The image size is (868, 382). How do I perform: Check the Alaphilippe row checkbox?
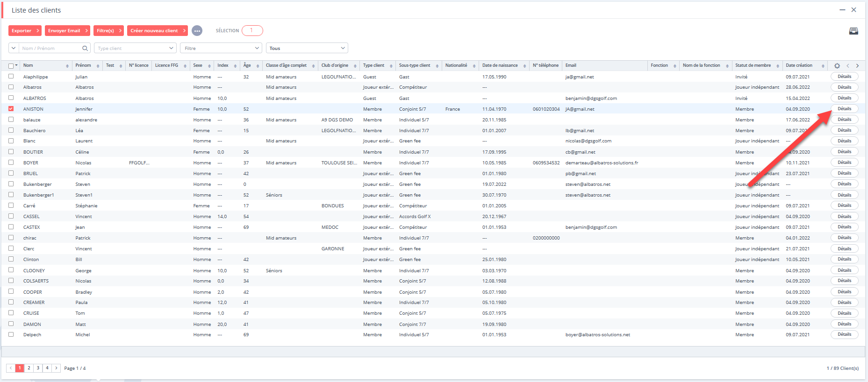[x=11, y=76]
